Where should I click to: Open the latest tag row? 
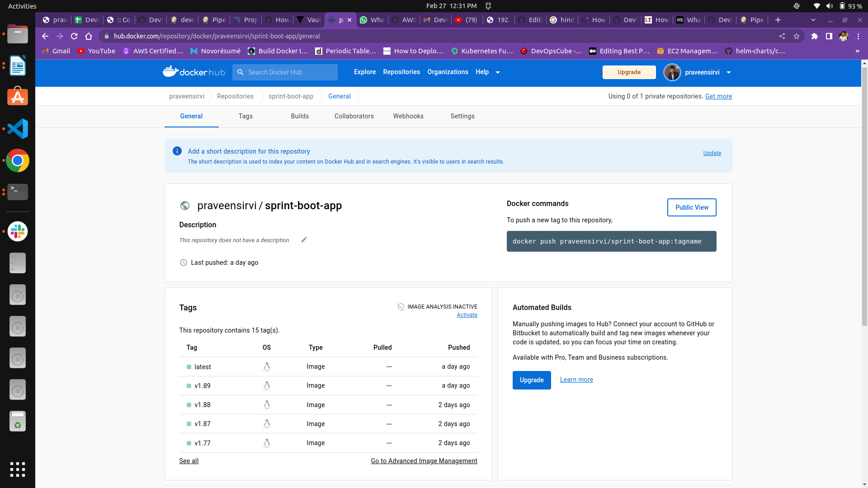pos(328,366)
